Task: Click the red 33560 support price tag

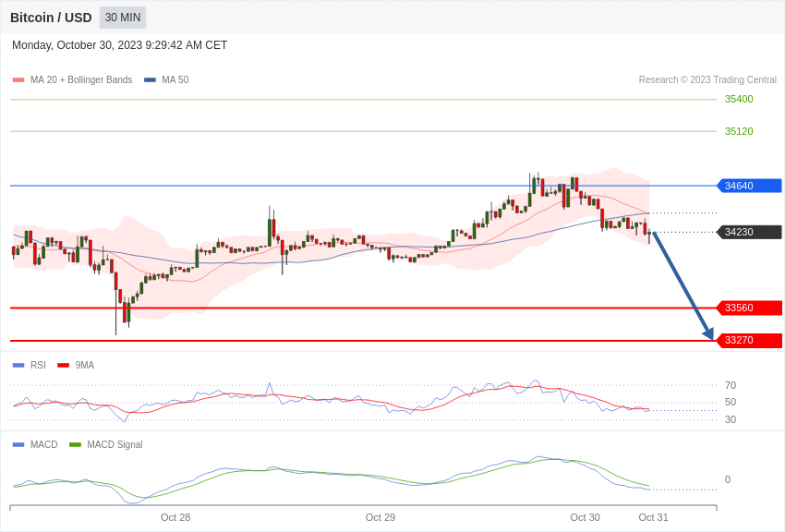Action: pos(750,308)
